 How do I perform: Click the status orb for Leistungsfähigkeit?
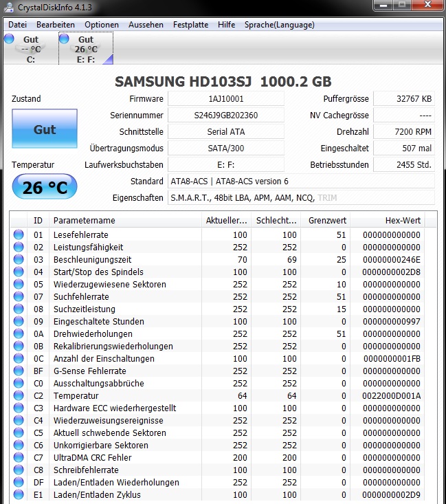click(x=19, y=247)
